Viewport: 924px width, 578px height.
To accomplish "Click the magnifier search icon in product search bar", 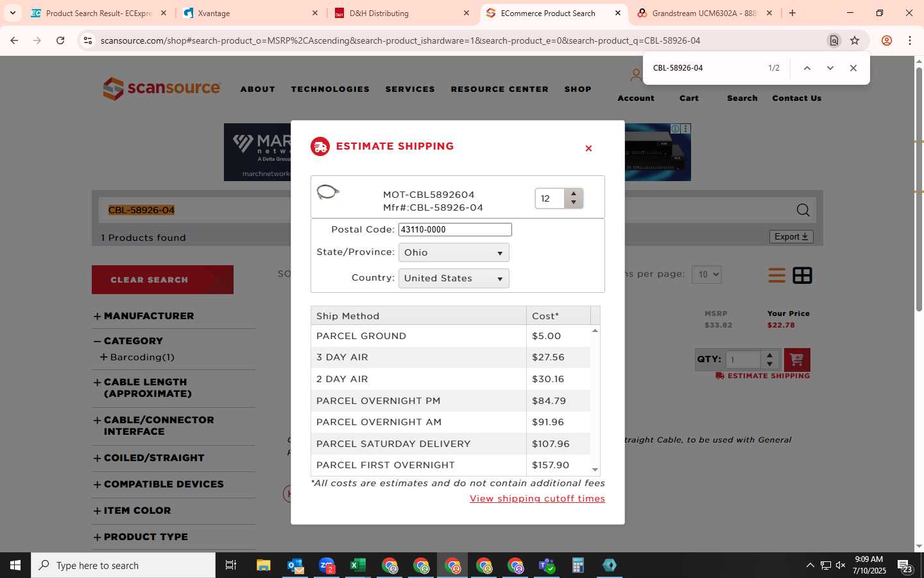I will (803, 210).
